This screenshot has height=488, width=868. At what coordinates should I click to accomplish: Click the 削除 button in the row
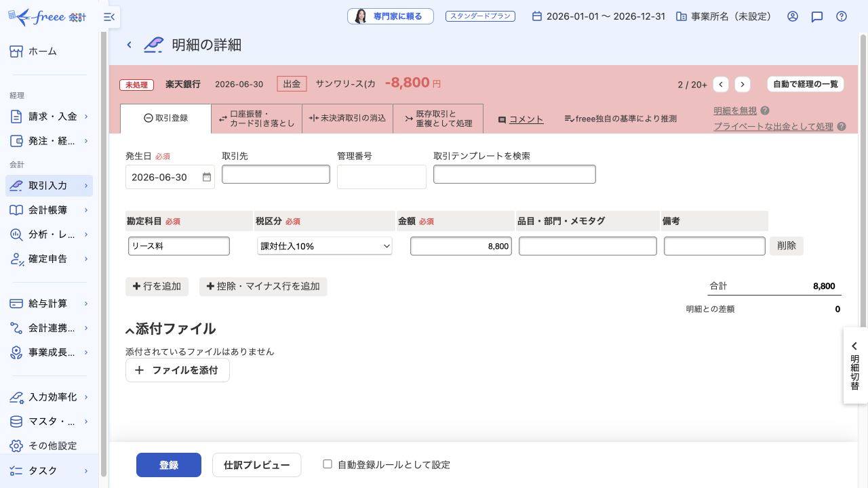[x=787, y=246]
